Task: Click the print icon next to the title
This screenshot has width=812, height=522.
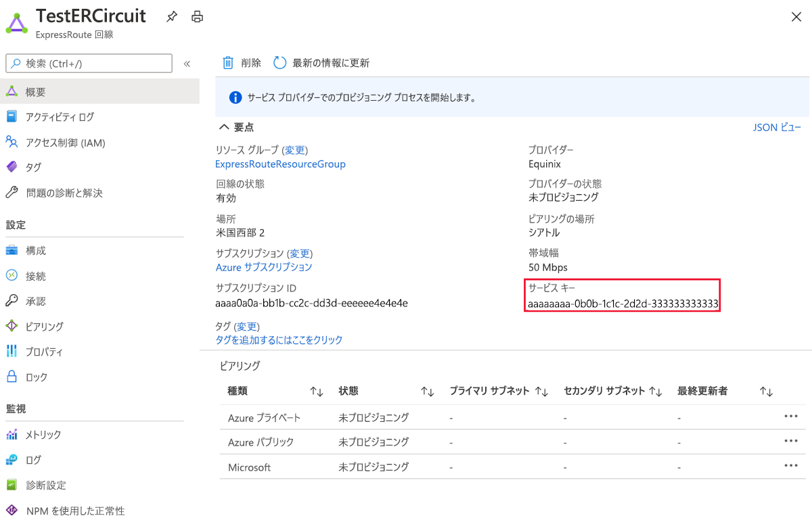Action: tap(197, 17)
